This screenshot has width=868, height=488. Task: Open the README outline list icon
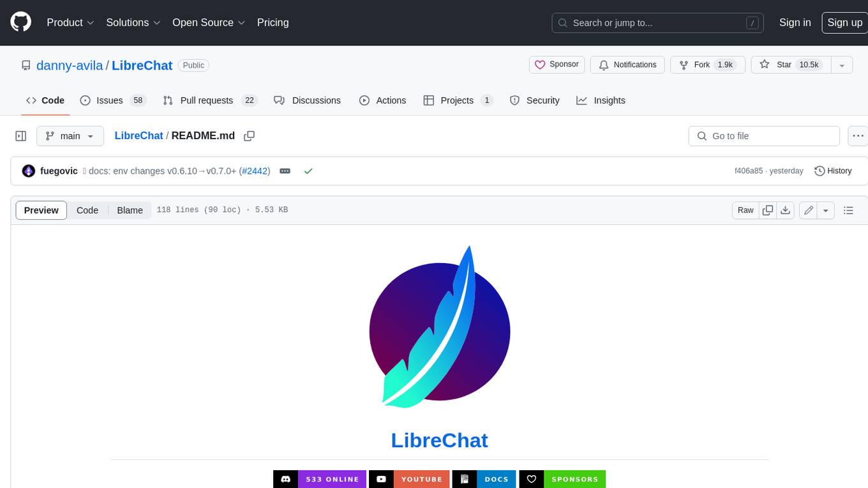point(848,210)
